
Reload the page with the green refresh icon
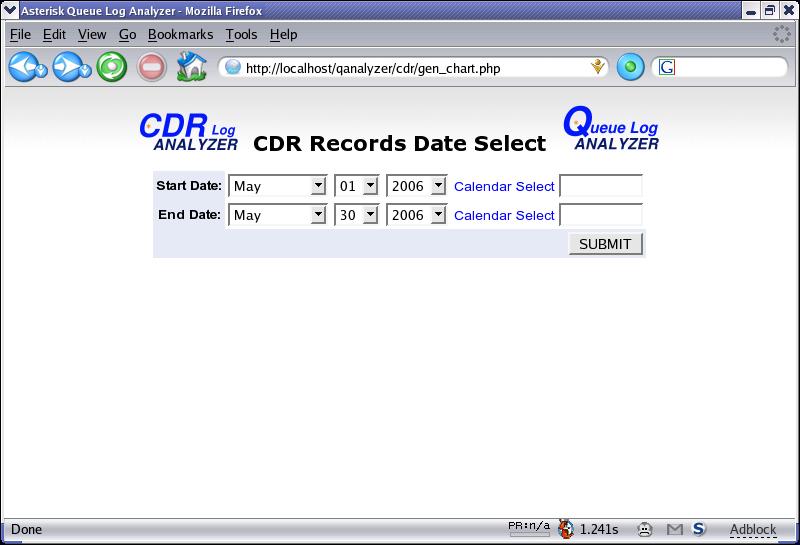click(111, 68)
